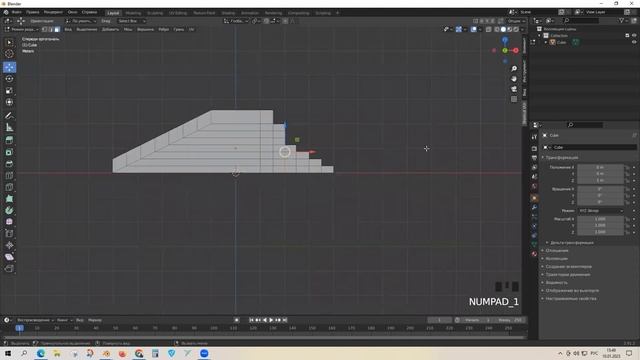Toggle Collection exclude checkbox in outliner

coord(627,36)
